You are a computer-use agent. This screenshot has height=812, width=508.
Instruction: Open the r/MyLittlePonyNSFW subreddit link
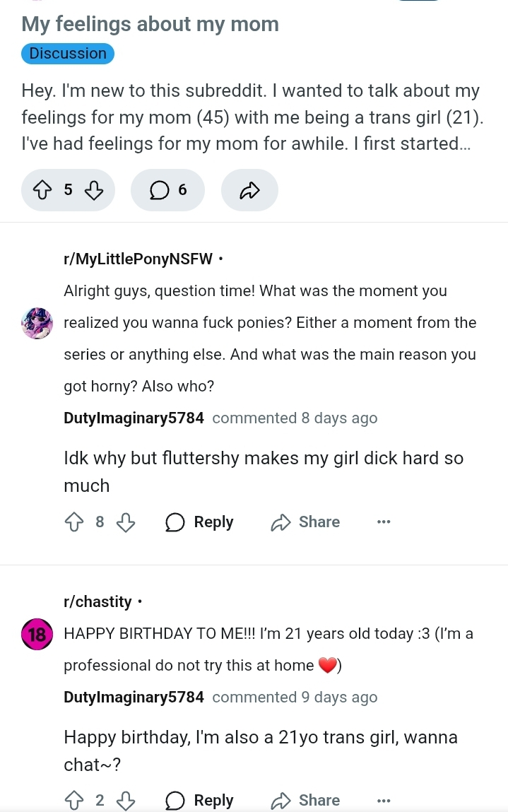[x=138, y=259]
